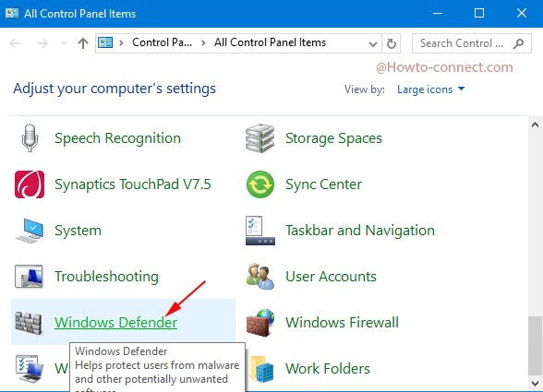The width and height of the screenshot is (543, 392).
Task: Open the recent locations dropdown arrow
Action: [64, 43]
